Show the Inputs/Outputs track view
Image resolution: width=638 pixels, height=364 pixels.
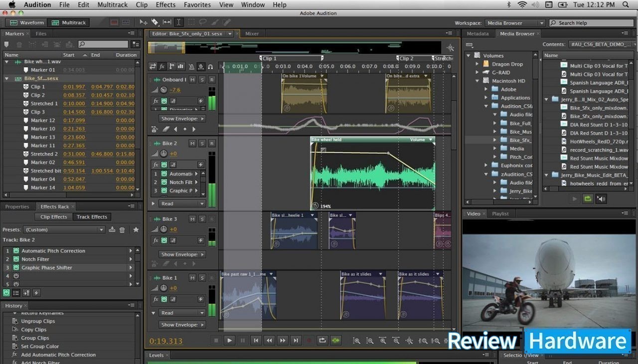tap(153, 66)
